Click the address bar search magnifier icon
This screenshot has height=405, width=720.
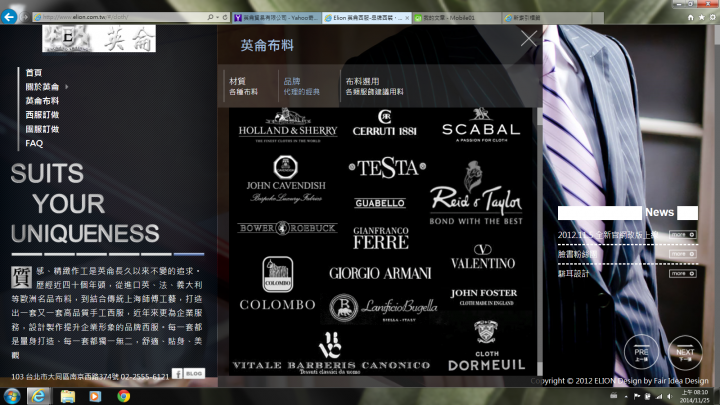[210, 17]
